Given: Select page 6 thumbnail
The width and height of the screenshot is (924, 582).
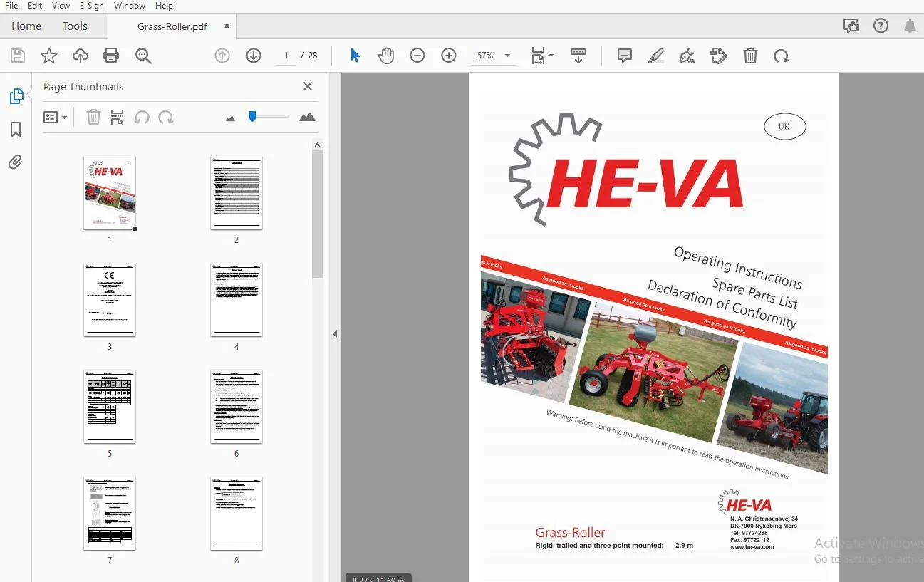Looking at the screenshot, I should 237,407.
